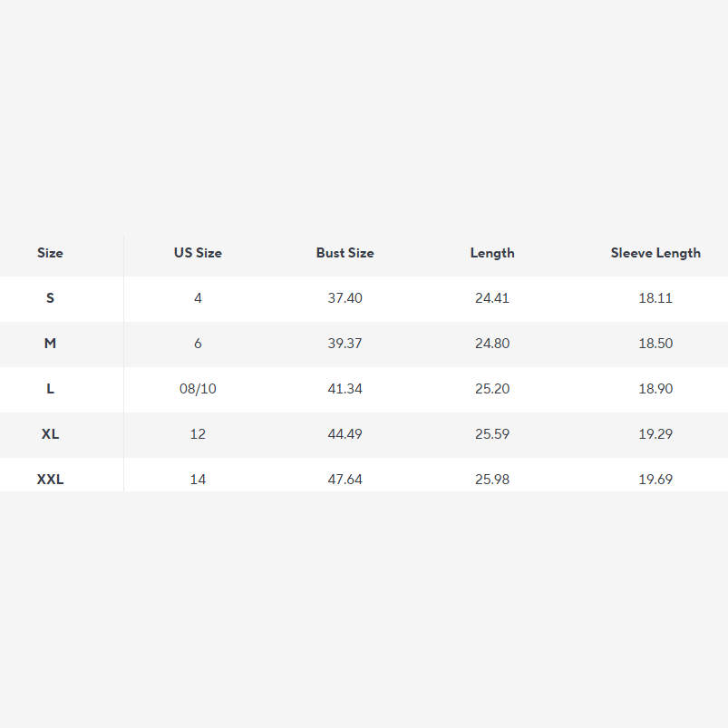
Task: Click bust size value 37.40
Action: click(x=345, y=297)
